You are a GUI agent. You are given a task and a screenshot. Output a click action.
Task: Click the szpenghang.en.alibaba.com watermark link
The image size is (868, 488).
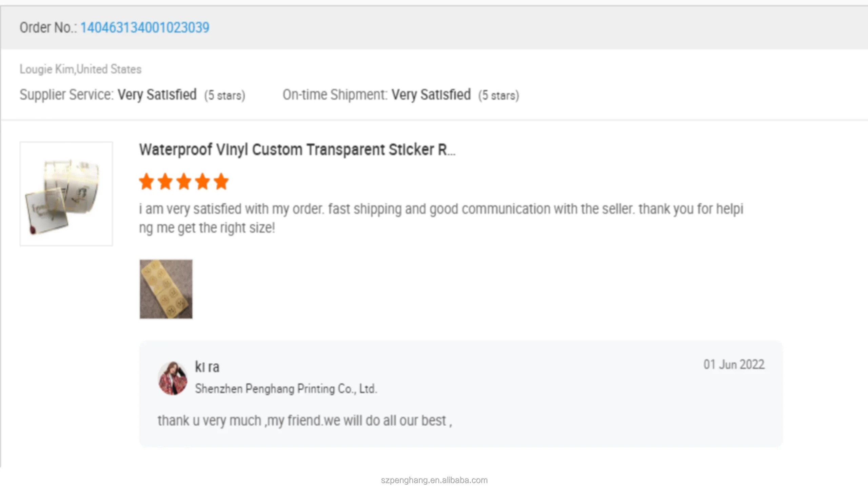click(x=434, y=480)
